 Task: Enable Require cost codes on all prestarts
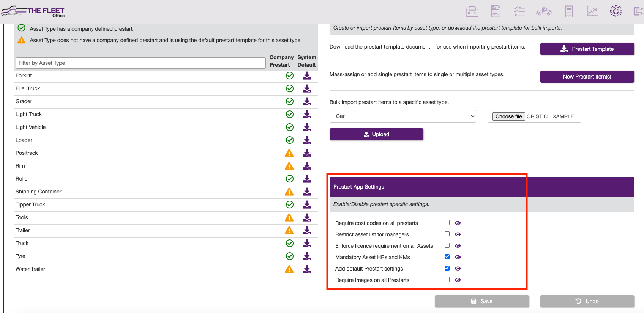tap(447, 223)
